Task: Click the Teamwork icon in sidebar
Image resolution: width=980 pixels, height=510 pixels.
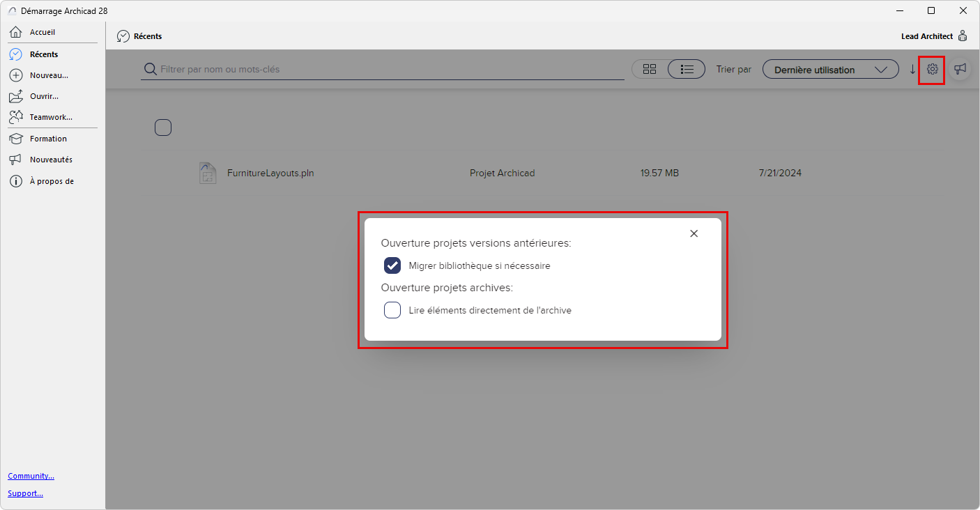Action: click(16, 117)
